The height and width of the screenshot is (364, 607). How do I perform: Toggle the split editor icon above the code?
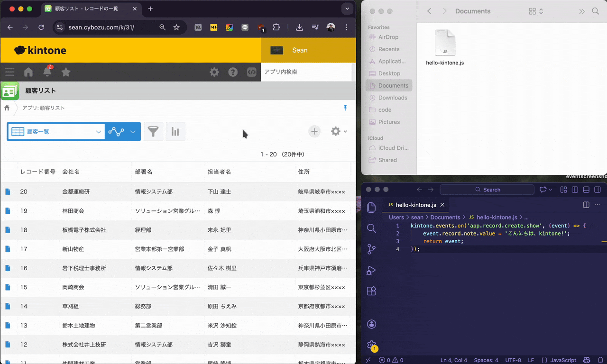[587, 205]
